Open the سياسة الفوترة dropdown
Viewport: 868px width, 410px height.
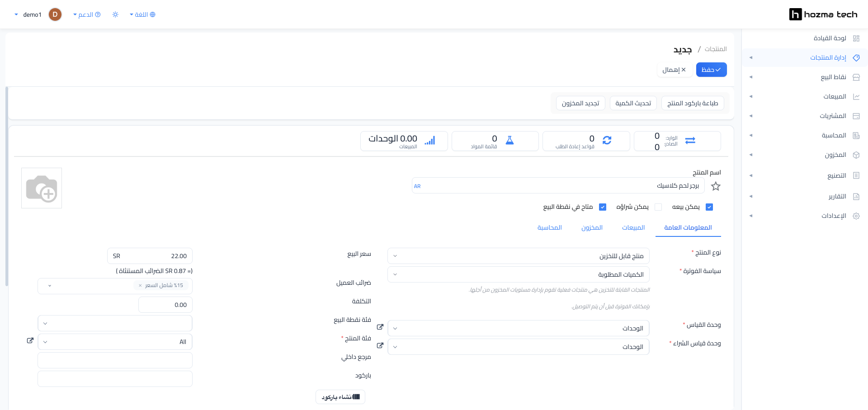tap(519, 274)
